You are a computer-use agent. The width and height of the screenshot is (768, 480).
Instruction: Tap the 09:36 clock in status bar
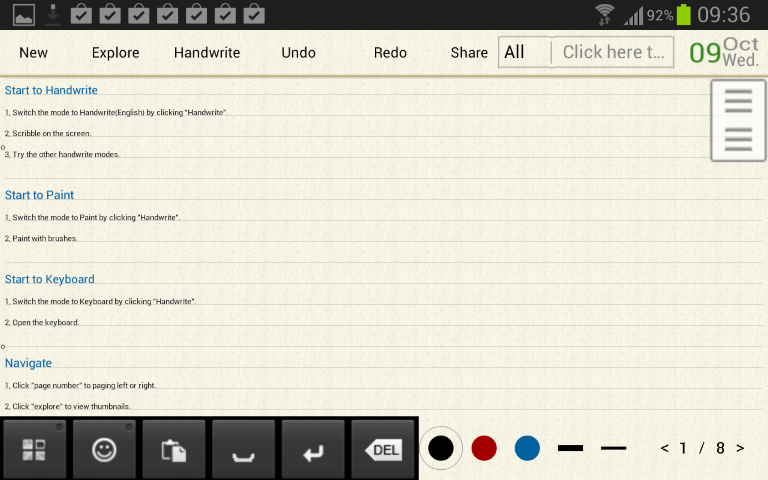(x=723, y=15)
